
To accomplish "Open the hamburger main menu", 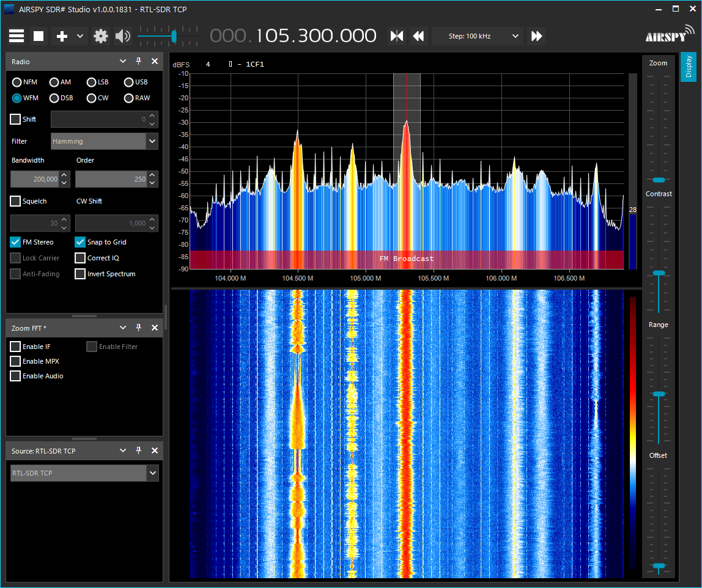I will [x=17, y=36].
